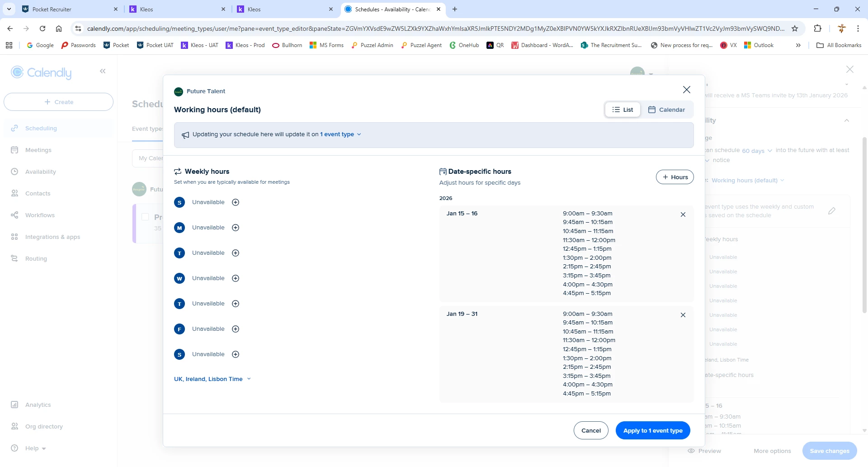Screen dimensions: 868x467
Task: Reload the browser page
Action: pyautogui.click(x=42, y=29)
